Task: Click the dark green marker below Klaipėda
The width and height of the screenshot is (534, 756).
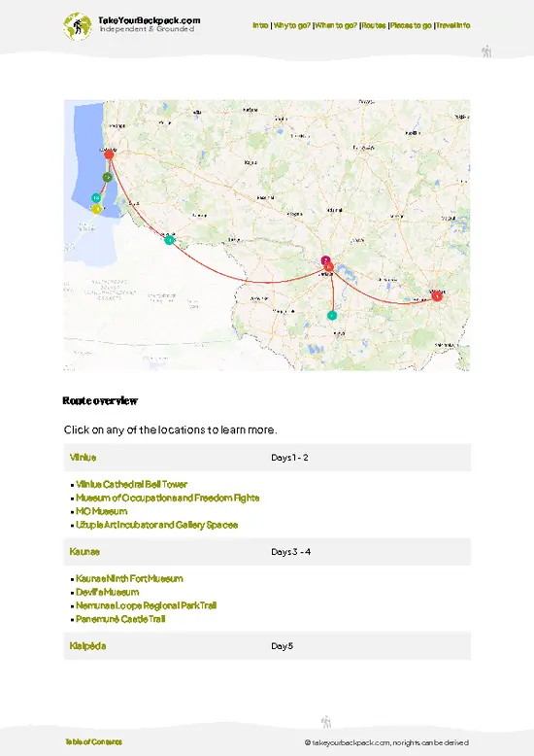Action: pyautogui.click(x=108, y=178)
